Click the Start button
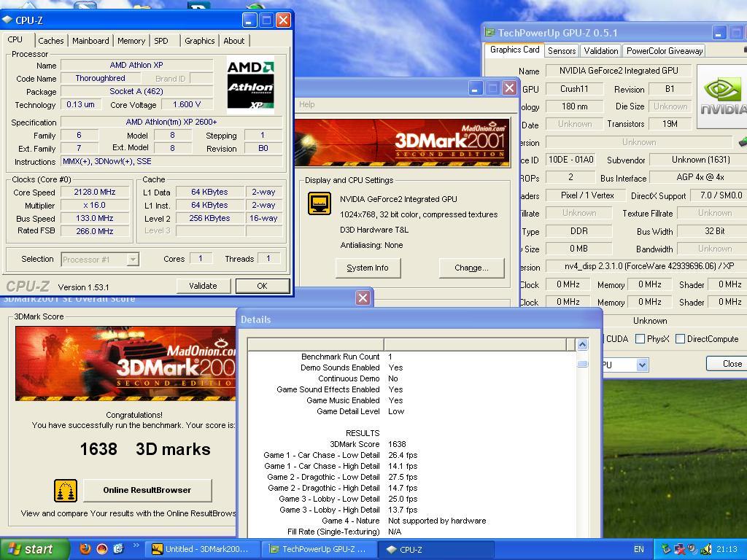The width and height of the screenshot is (747, 560). [x=34, y=549]
